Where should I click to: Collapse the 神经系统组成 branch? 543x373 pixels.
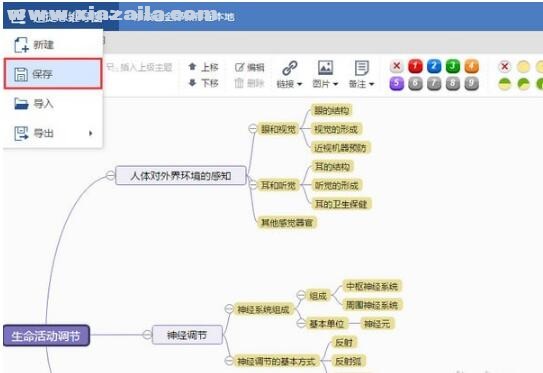tap(229, 309)
